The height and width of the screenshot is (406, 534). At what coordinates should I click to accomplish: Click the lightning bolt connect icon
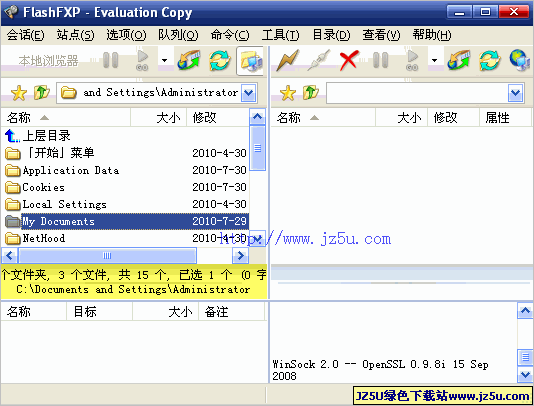288,60
